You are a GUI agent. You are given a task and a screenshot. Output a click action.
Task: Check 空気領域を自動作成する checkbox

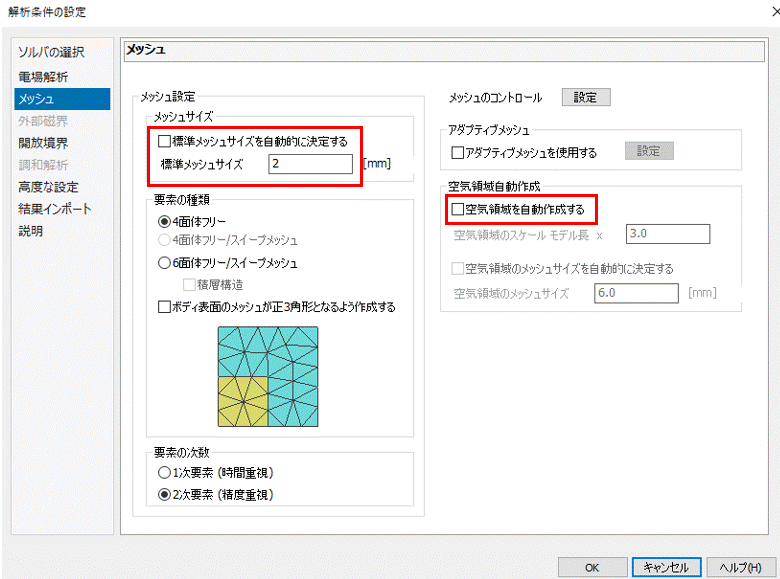click(x=459, y=209)
